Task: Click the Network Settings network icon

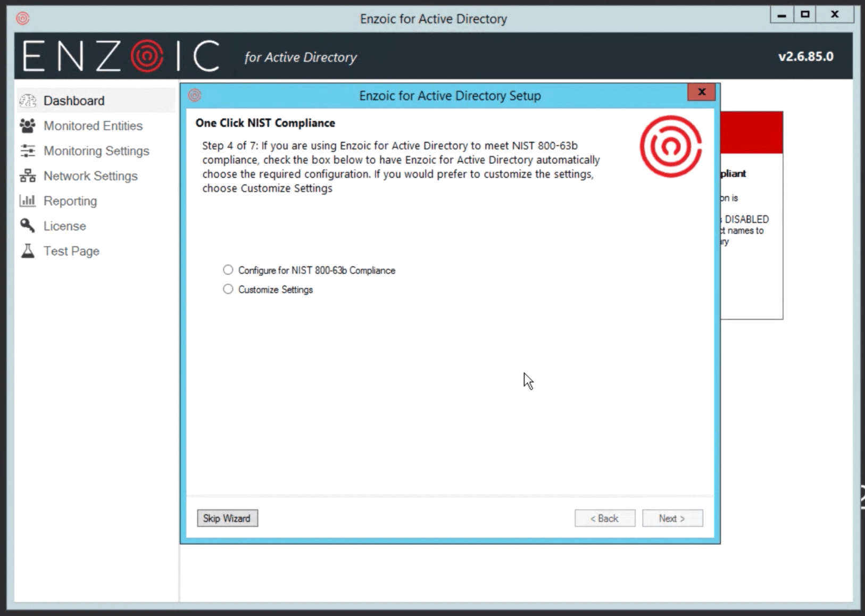Action: [x=28, y=176]
